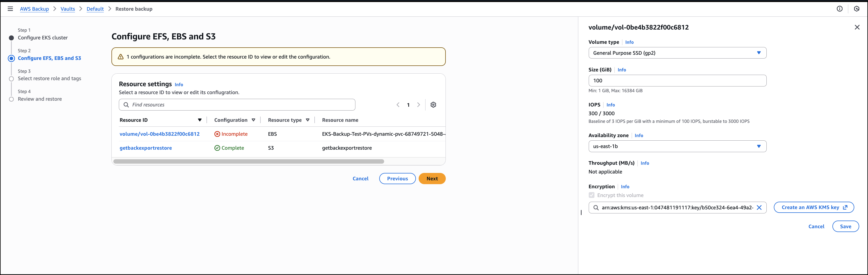Go to next page of resources
Screen dimensions: 868x275
click(x=418, y=105)
